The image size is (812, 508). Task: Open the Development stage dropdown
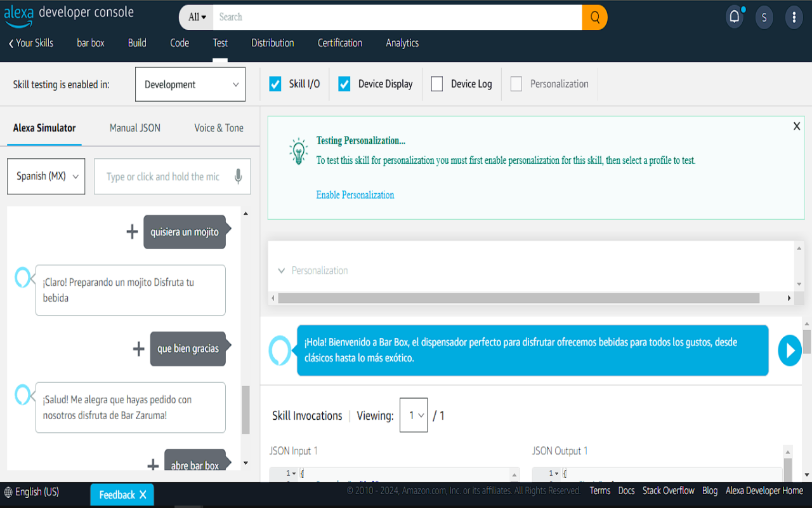(x=190, y=84)
